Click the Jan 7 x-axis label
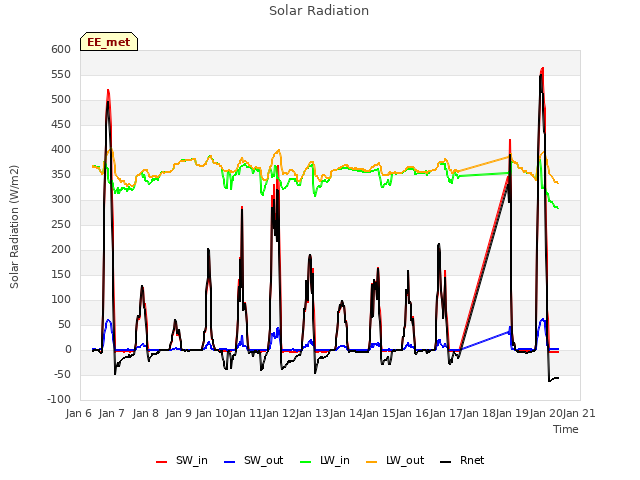Viewport: 640px width, 480px height. [x=112, y=413]
